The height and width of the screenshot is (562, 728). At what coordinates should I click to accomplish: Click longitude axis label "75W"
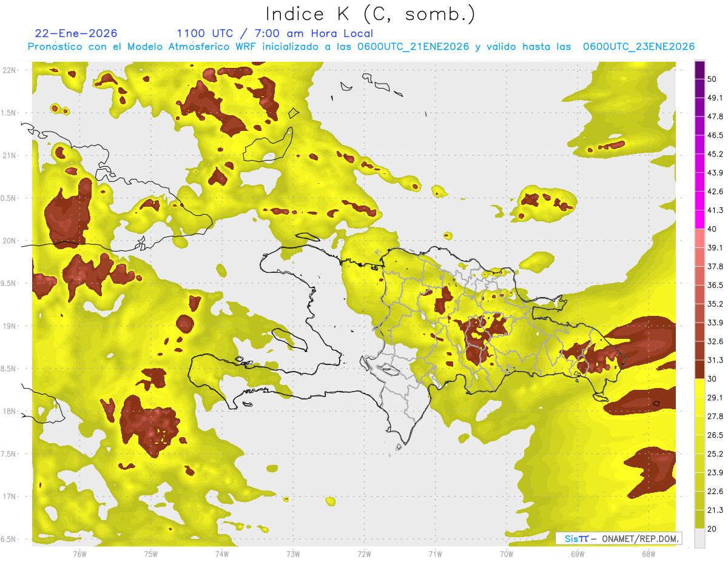coord(151,554)
